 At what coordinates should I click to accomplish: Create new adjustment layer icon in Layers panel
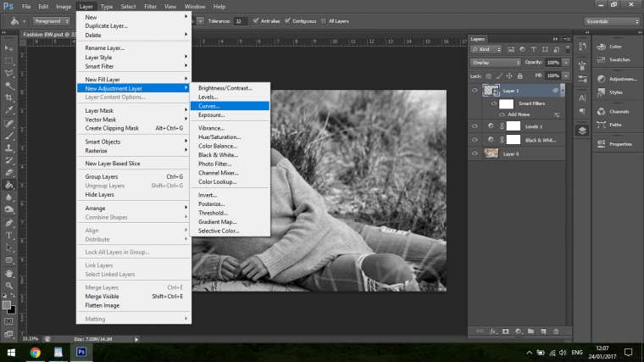tap(519, 331)
